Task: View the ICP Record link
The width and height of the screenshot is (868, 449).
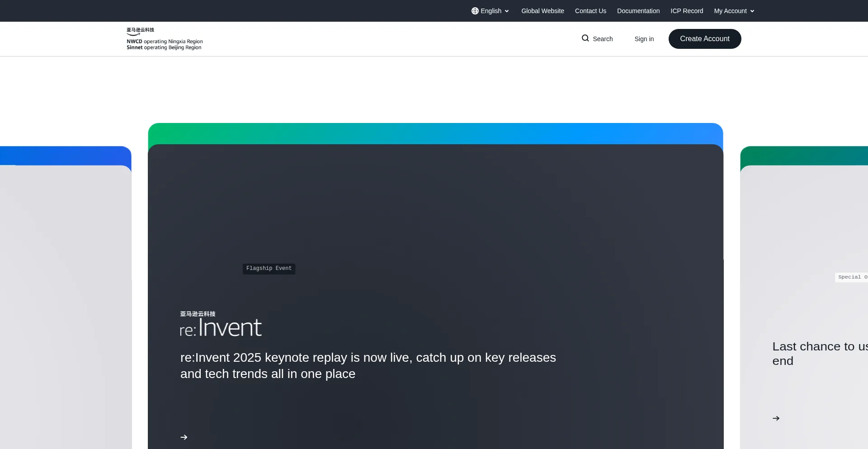Action: click(x=687, y=11)
